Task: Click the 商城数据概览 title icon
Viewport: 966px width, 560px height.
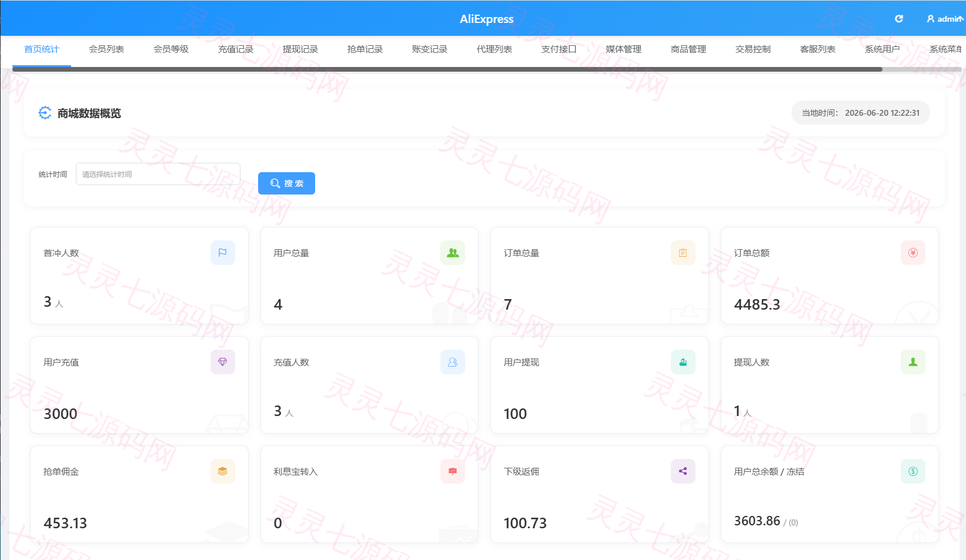Action: click(x=45, y=113)
